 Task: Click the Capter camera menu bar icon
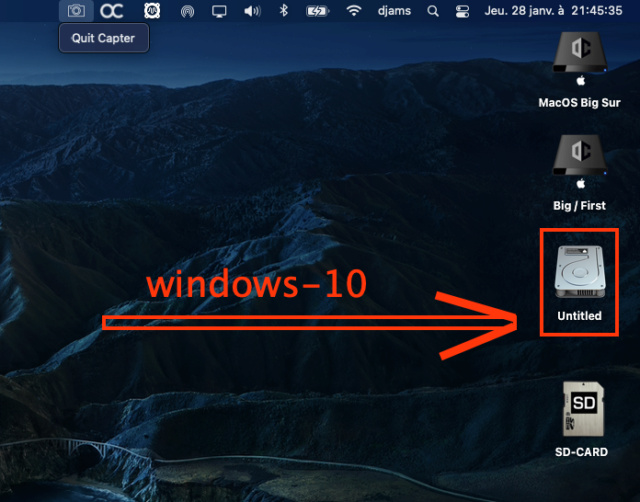(76, 11)
